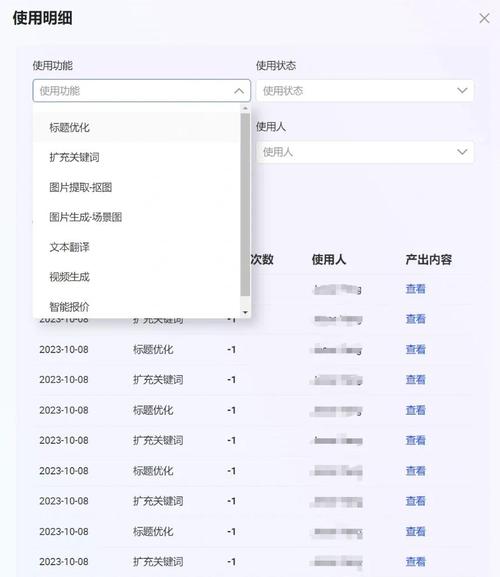Expand the 使用人 filter dropdown

[x=365, y=152]
